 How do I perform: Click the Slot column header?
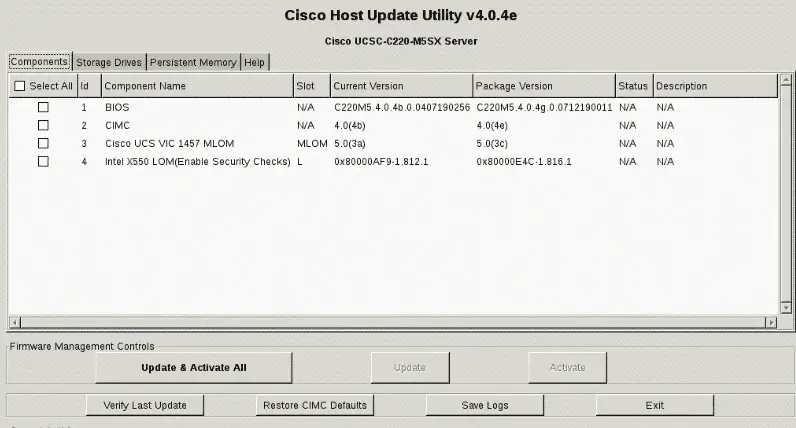tap(312, 86)
